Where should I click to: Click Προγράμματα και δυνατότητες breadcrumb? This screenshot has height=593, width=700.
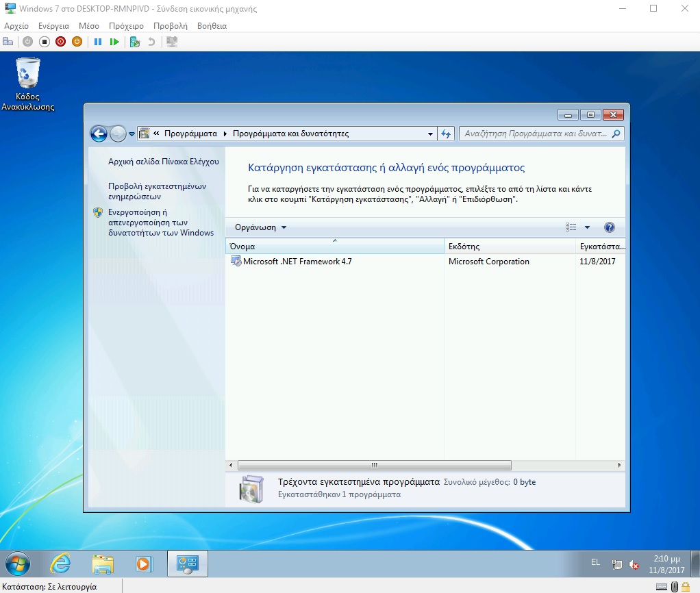coord(290,134)
